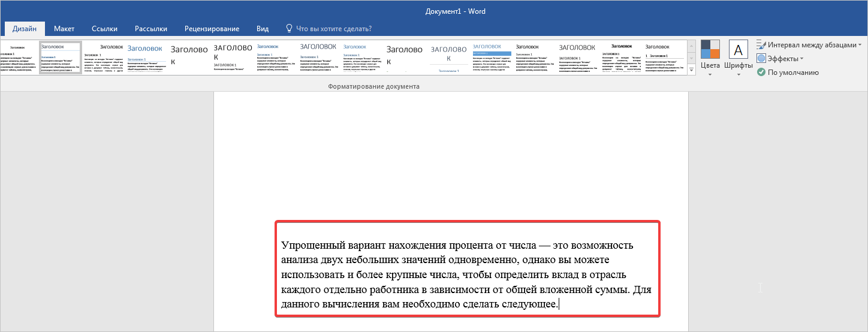Open the dropdown arrow under Шрифты

(x=738, y=75)
